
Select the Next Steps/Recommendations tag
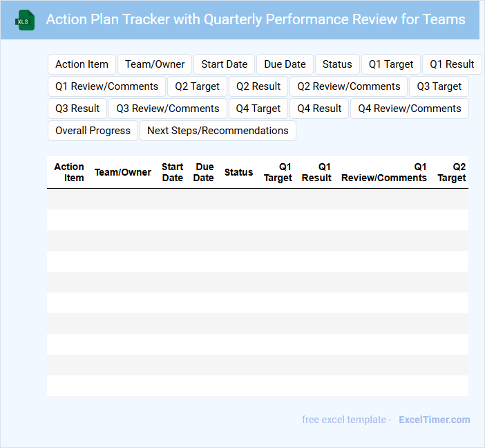218,131
